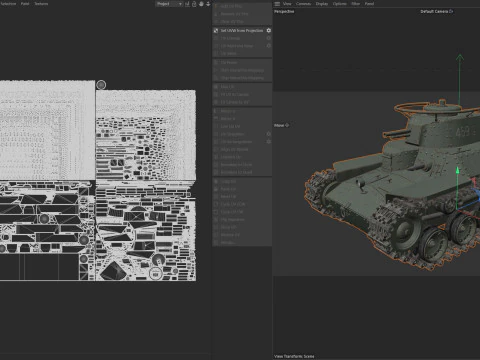Screen dimensions: 480x360
Task: Select the Add UV Pin entry
Action: pyautogui.click(x=242, y=6)
